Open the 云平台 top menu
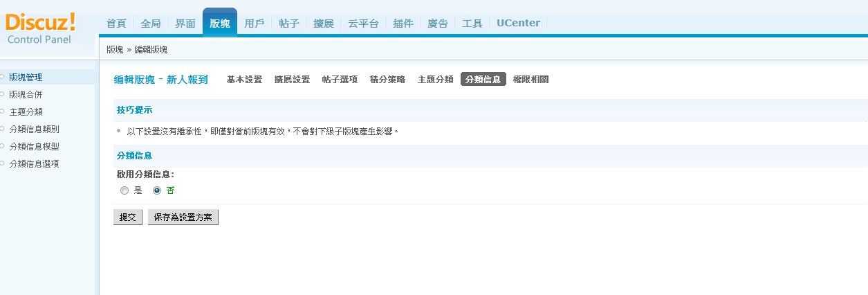This screenshot has width=868, height=295. (363, 23)
